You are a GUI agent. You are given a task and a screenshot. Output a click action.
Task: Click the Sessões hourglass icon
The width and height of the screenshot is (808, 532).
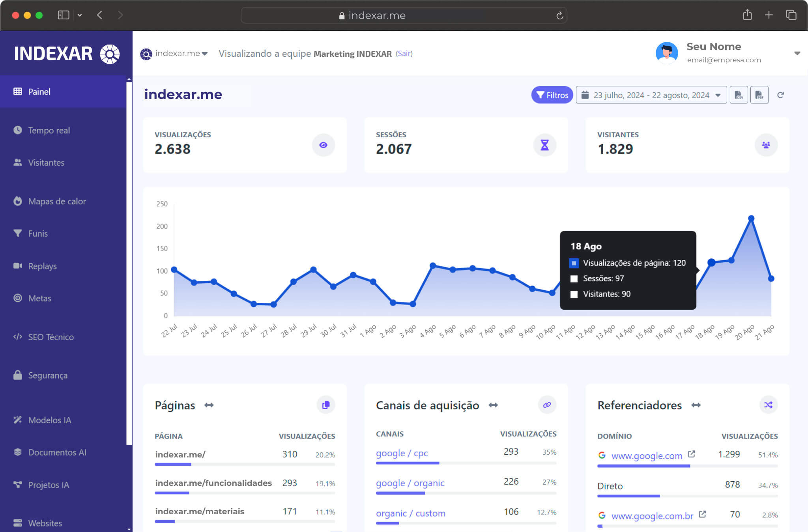click(x=545, y=145)
